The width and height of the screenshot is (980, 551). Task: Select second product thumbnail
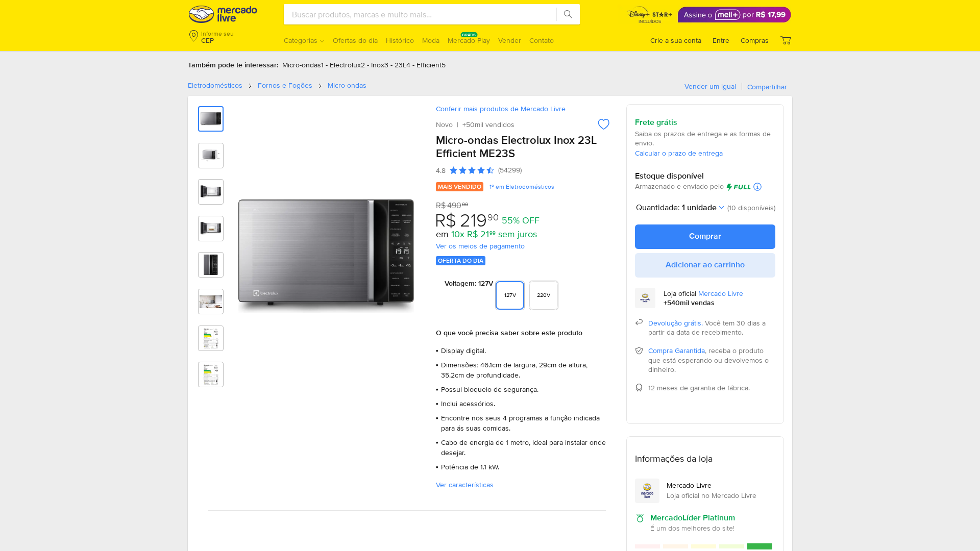click(211, 156)
